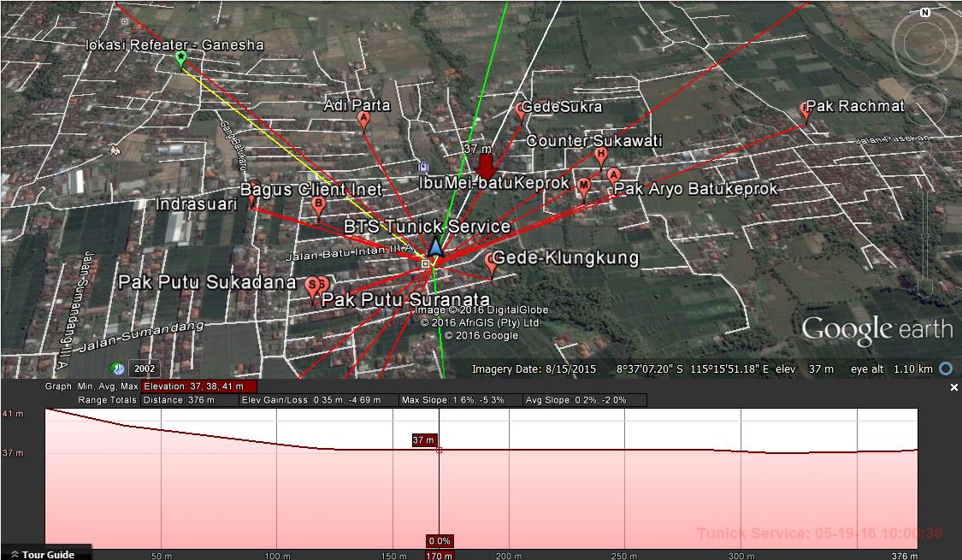
Task: Expand the Tour Guide panel
Action: pos(46,554)
